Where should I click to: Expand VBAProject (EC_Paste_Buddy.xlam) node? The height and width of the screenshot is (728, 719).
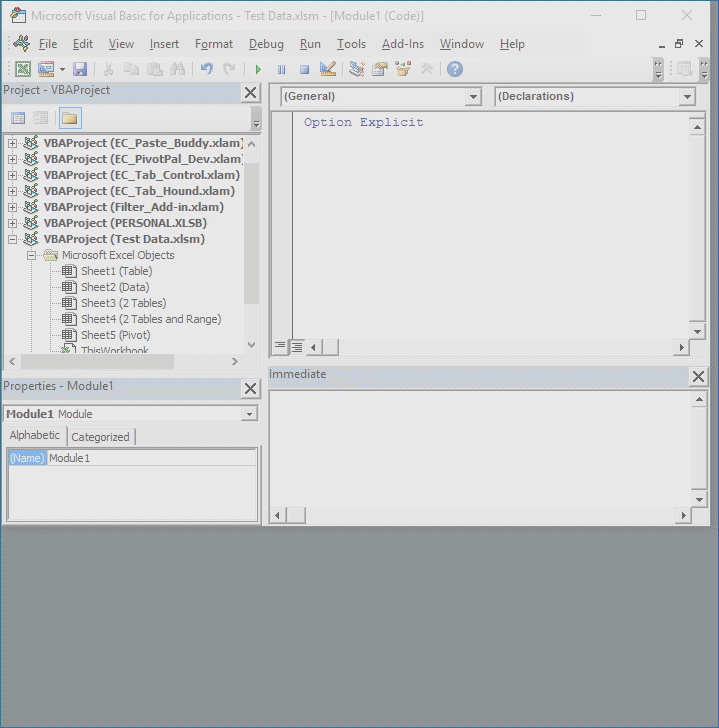pyautogui.click(x=13, y=143)
